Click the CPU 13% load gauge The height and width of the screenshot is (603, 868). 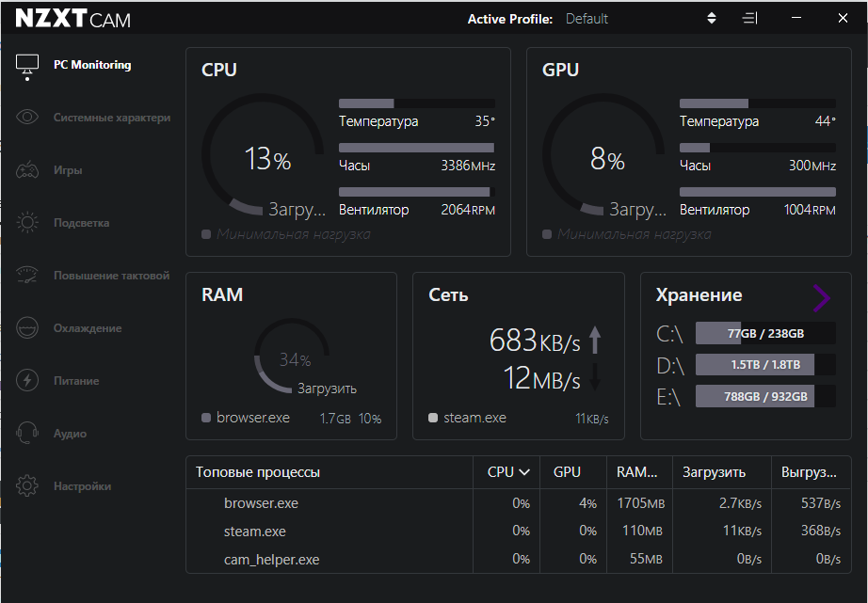(263, 155)
